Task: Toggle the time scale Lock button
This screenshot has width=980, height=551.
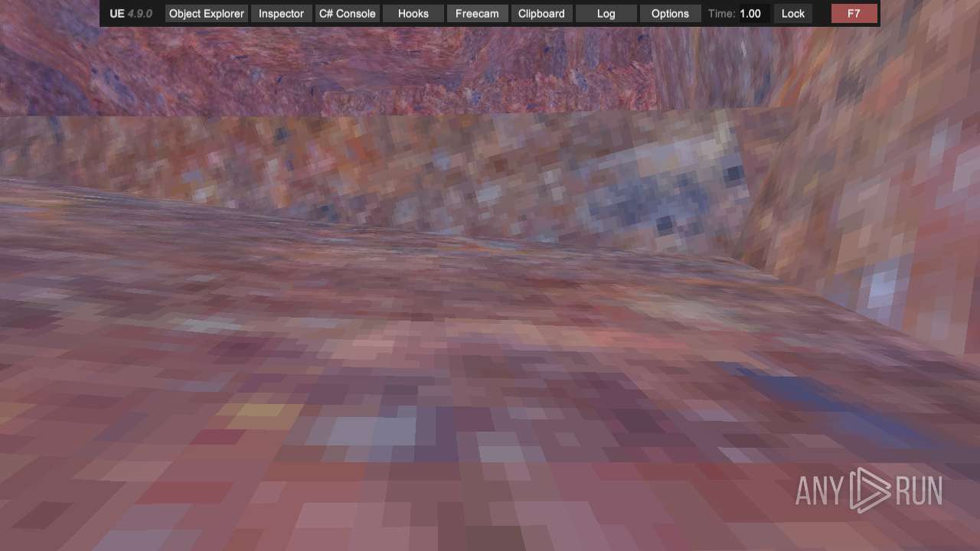Action: coord(793,14)
